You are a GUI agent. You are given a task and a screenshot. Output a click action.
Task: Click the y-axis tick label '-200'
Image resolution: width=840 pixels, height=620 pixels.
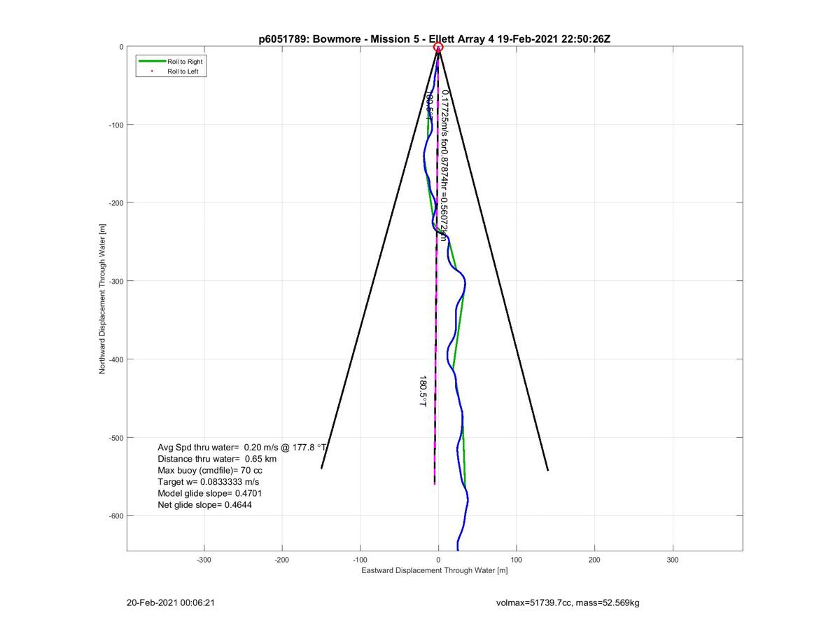(x=116, y=203)
